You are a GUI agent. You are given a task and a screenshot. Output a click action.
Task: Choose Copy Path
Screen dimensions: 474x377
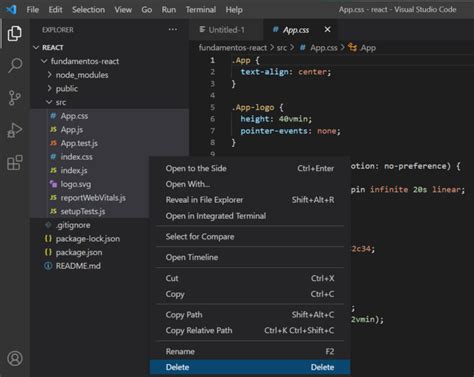[250, 315]
